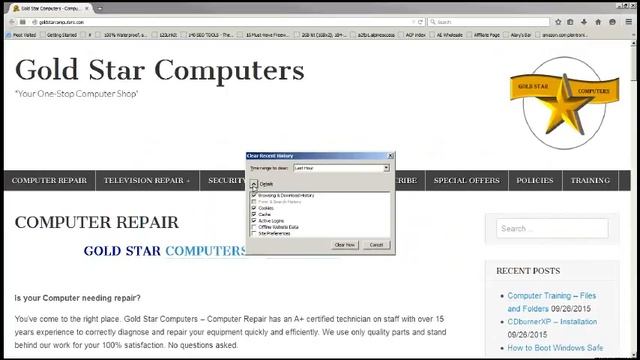Uncheck the Cache checkbox
This screenshot has width=640, height=360.
(x=254, y=214)
